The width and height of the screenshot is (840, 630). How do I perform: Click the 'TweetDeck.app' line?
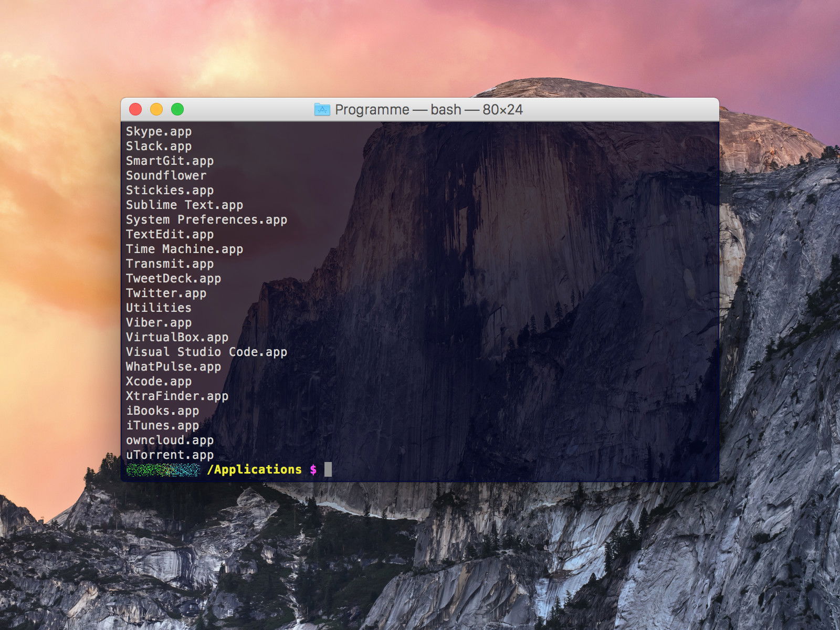173,279
